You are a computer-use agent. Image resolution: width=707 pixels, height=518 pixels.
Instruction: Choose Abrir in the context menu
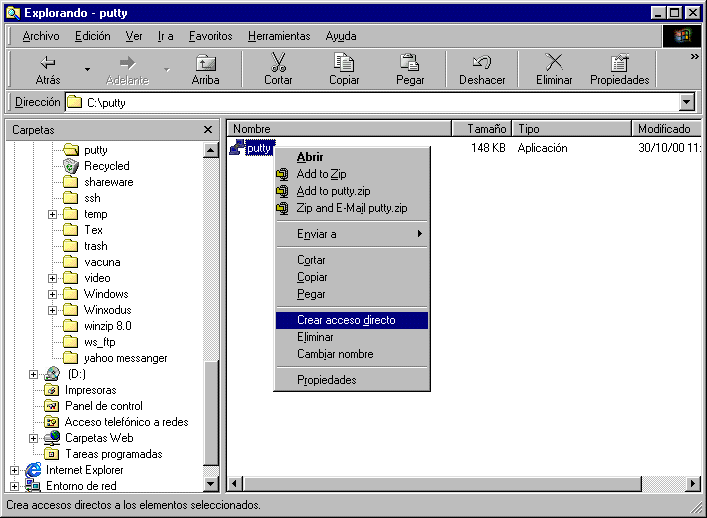coord(352,157)
